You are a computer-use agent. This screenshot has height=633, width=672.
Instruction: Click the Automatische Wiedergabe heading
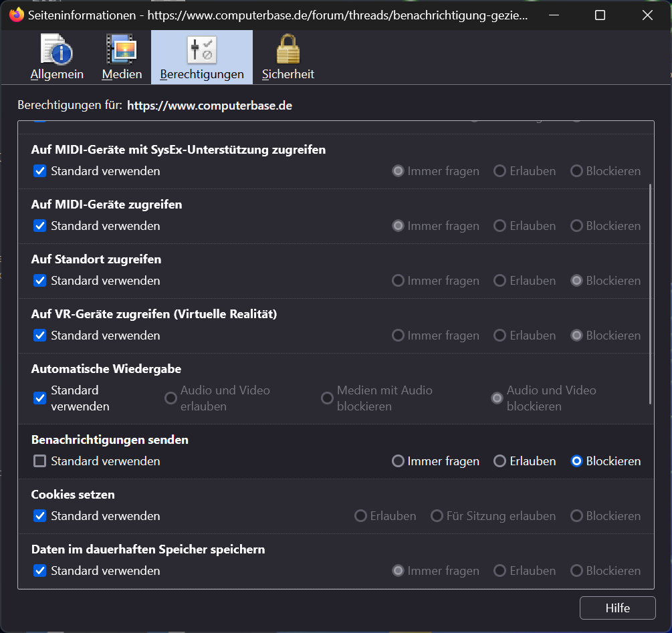pos(106,369)
